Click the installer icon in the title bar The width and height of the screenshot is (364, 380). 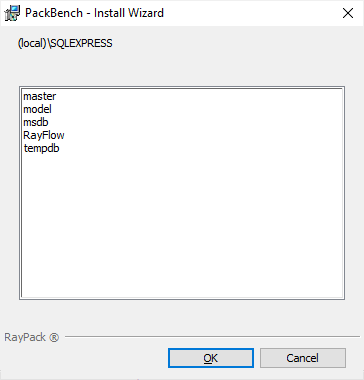(12, 13)
